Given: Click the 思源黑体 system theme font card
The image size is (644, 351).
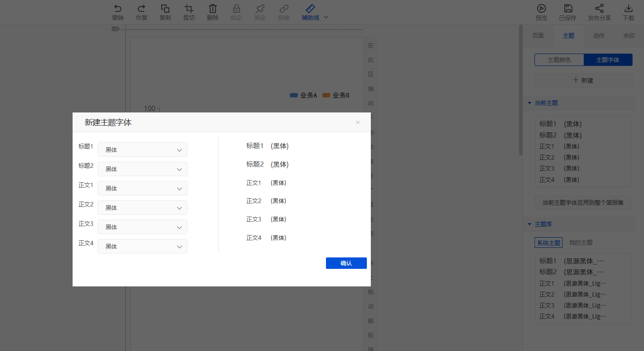Looking at the screenshot, I should [x=583, y=289].
